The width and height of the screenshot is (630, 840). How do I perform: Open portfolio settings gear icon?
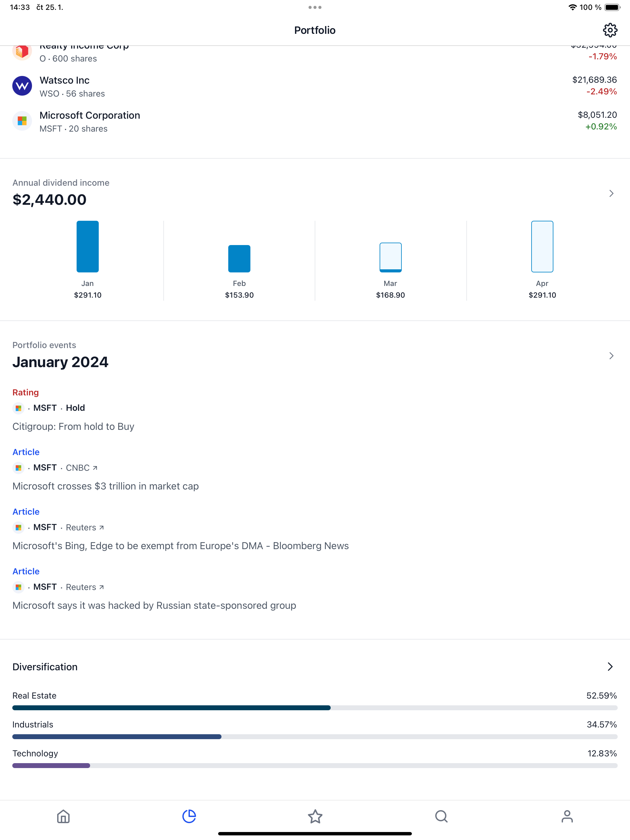(x=610, y=30)
